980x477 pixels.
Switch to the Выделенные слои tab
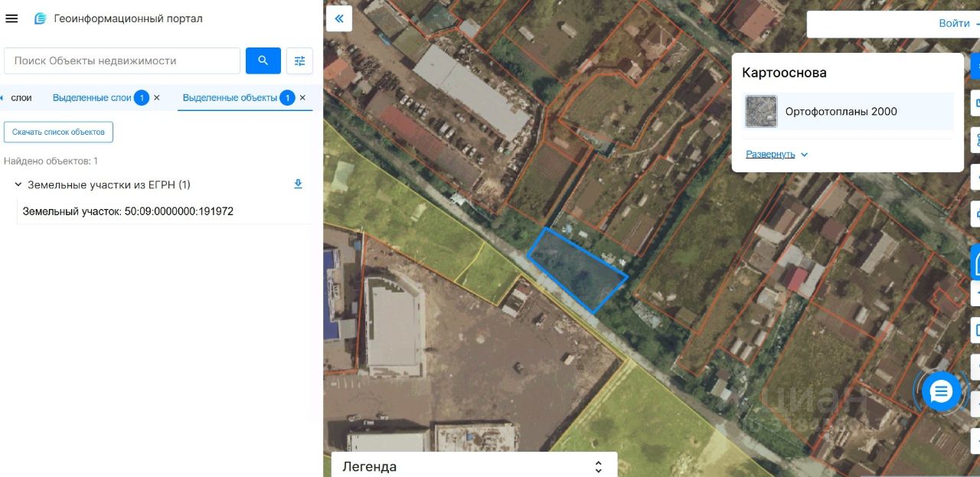(93, 98)
